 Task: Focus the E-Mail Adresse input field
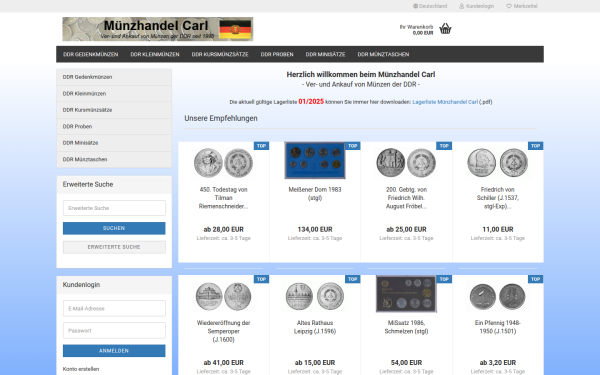point(114,308)
